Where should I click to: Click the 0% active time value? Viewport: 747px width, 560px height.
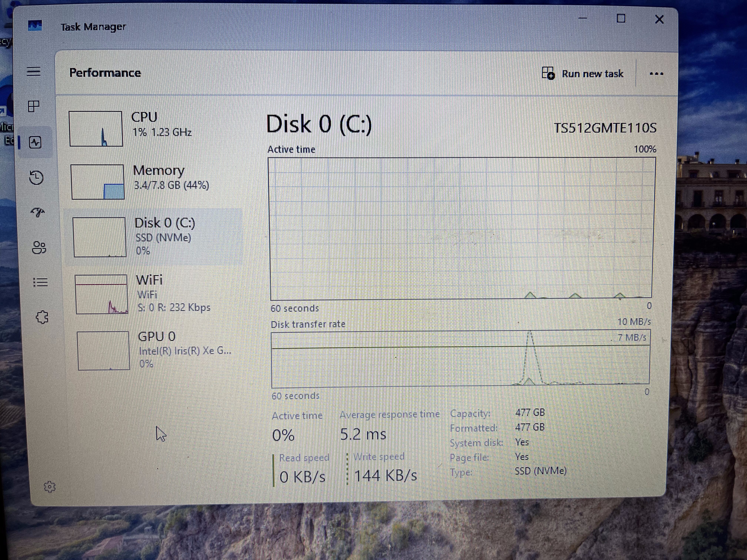283,435
